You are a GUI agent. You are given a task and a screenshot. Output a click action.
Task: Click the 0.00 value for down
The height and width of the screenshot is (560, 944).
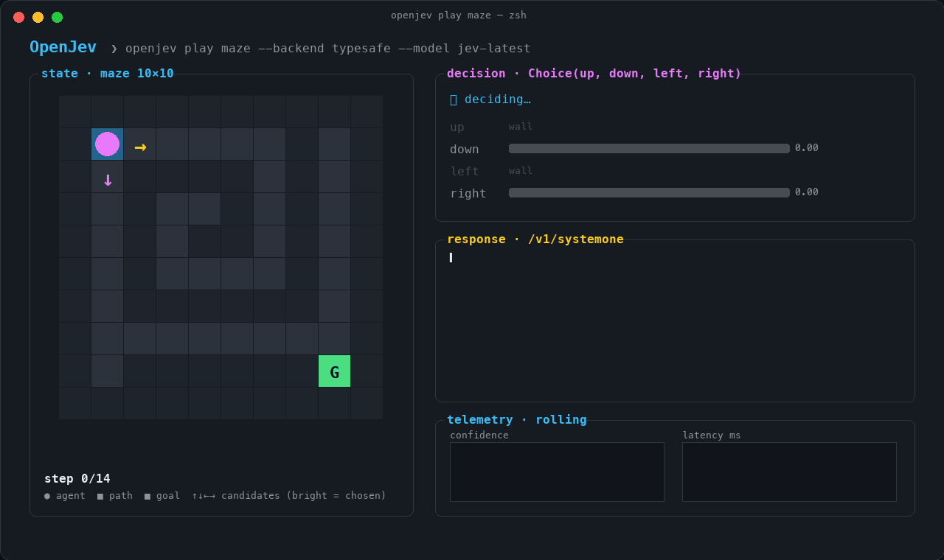(x=807, y=148)
